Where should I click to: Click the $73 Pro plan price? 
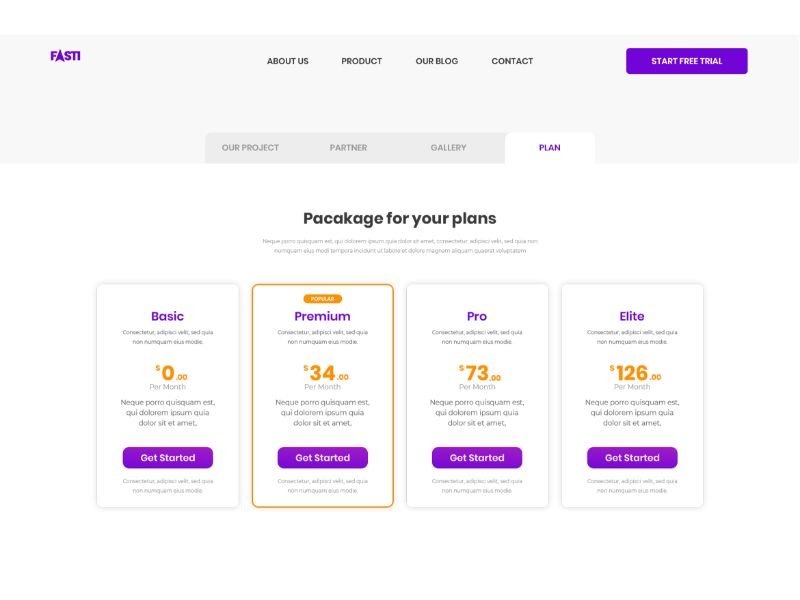(x=479, y=374)
